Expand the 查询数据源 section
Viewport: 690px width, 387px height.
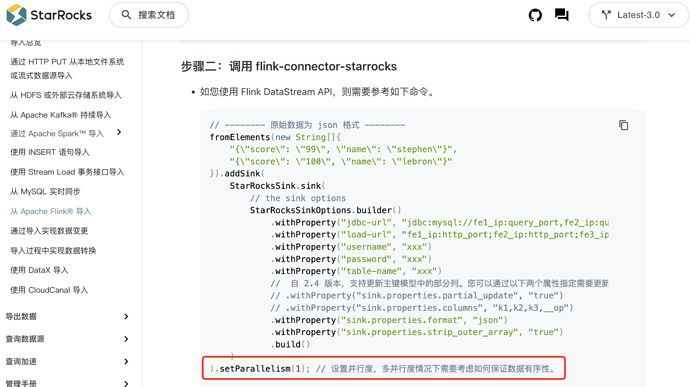126,339
